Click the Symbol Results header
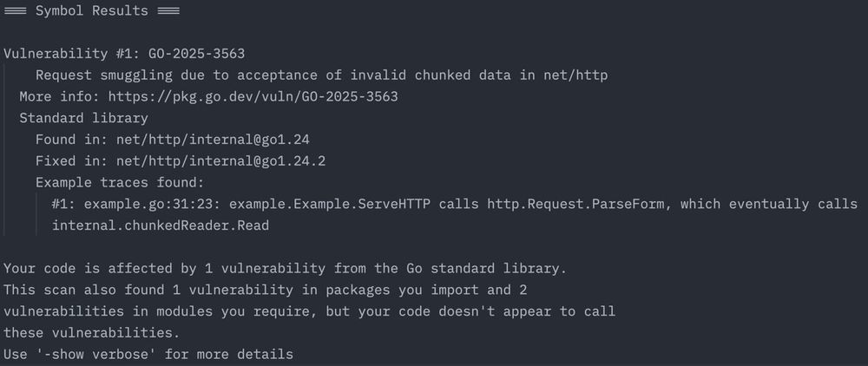Screen dimensions: 868x366 91,11
